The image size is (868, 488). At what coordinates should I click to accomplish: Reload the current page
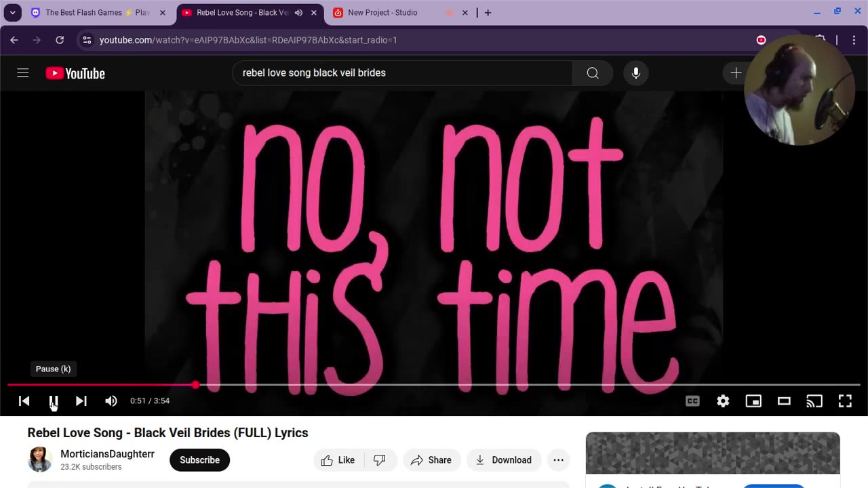point(60,40)
